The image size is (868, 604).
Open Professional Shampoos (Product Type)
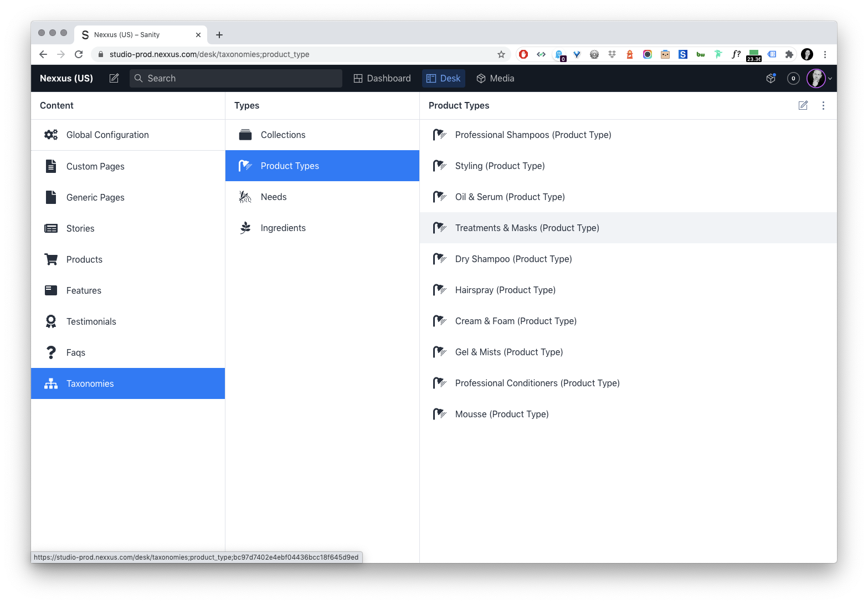[628, 135]
